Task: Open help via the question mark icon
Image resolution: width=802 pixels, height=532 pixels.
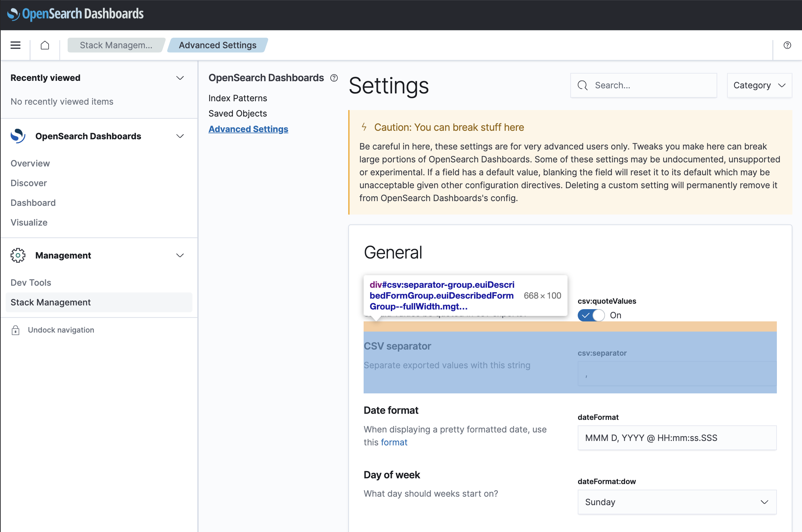Action: click(787, 45)
